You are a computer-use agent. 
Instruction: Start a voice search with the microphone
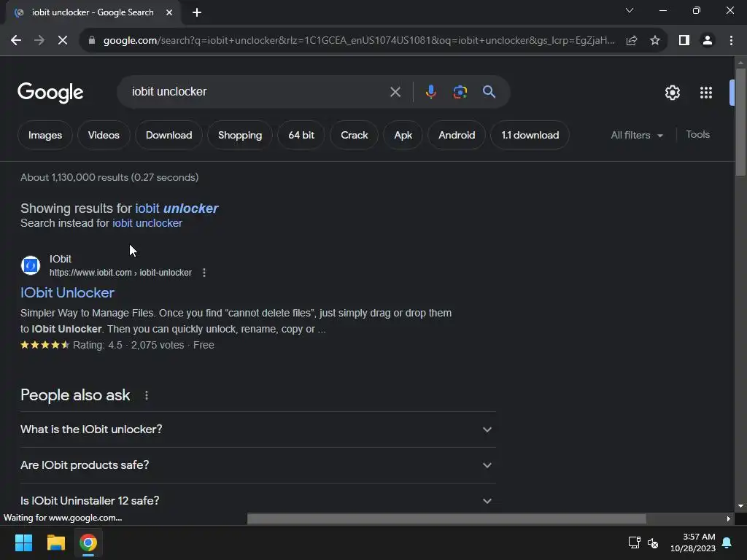430,92
